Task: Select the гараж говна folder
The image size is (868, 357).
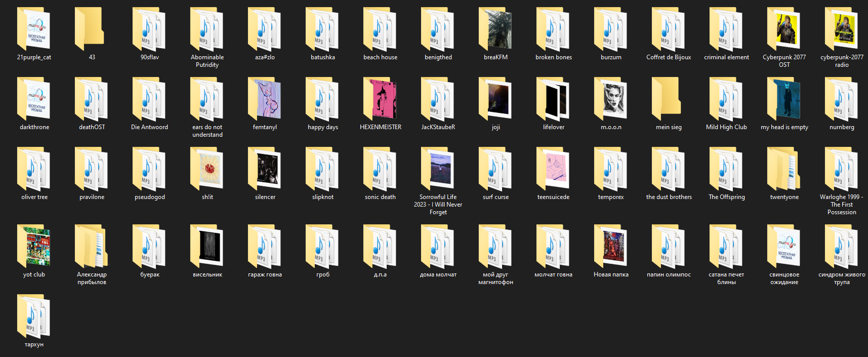Action: pos(265,246)
